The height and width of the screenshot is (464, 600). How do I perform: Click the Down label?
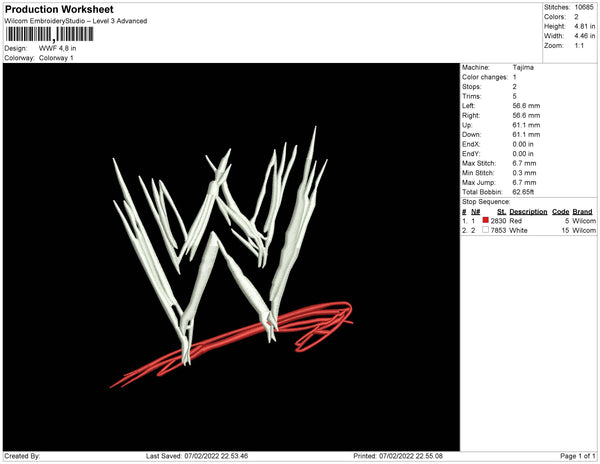tap(471, 135)
